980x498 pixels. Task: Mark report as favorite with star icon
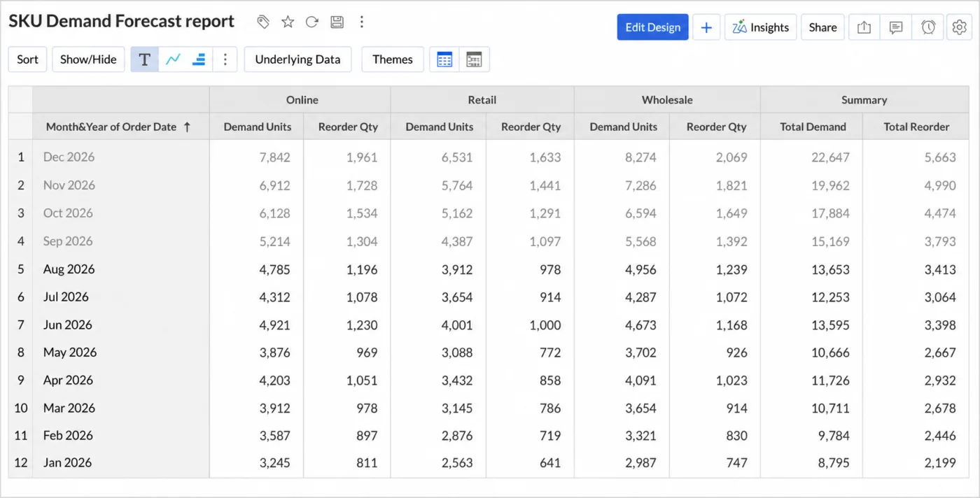coord(288,22)
